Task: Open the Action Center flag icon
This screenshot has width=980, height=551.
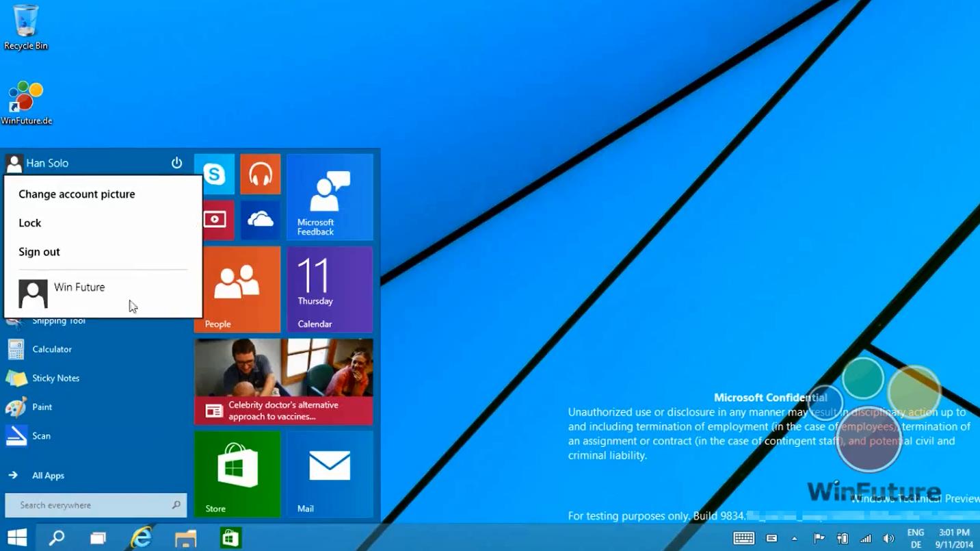Action: pyautogui.click(x=819, y=538)
